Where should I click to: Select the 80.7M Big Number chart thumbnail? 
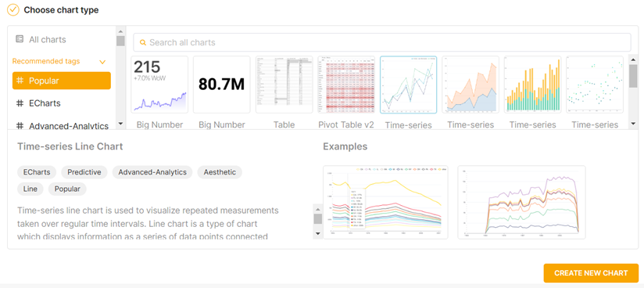tap(222, 85)
